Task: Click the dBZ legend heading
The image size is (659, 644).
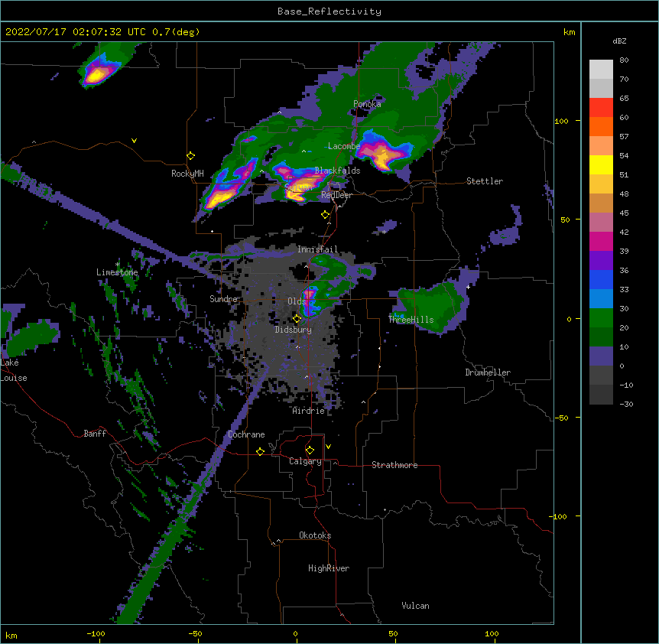Action: coord(619,41)
